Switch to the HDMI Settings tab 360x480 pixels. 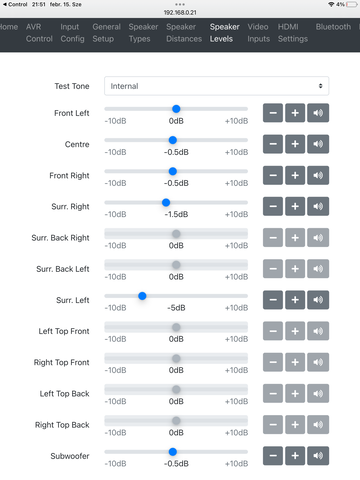pos(293,33)
